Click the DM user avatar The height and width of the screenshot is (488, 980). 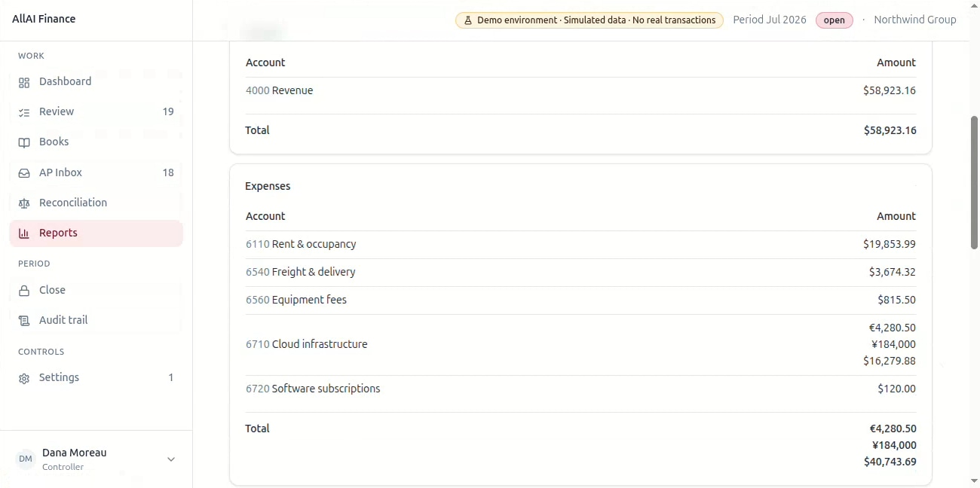[x=26, y=459]
